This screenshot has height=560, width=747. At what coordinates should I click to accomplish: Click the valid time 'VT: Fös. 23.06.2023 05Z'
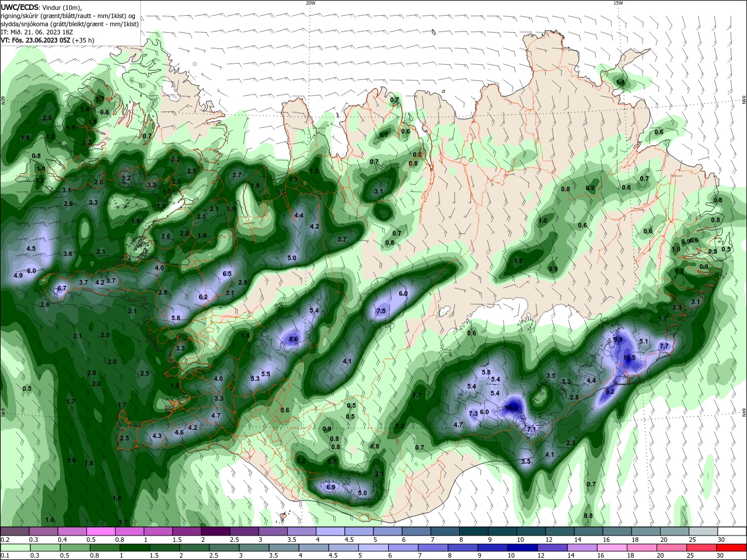35,40
